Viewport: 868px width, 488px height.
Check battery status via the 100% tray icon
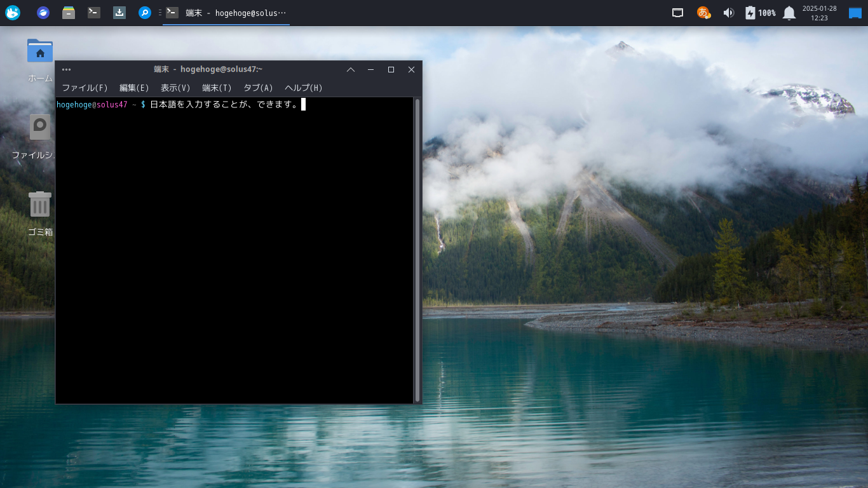point(760,12)
